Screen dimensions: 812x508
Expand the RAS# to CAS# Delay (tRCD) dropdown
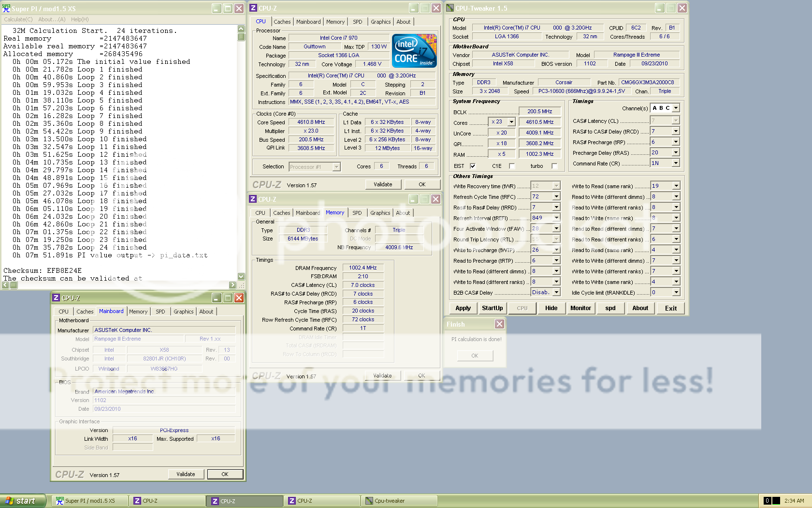[676, 131]
